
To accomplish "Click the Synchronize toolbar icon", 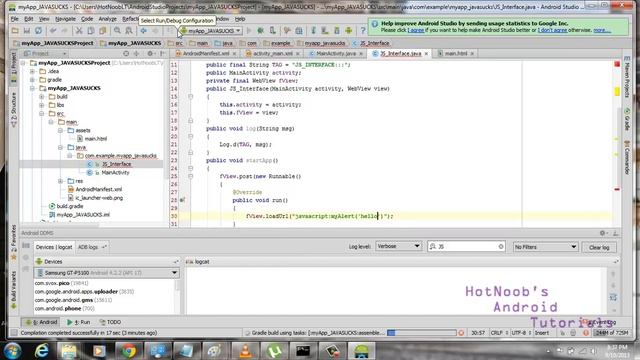I will 38,31.
